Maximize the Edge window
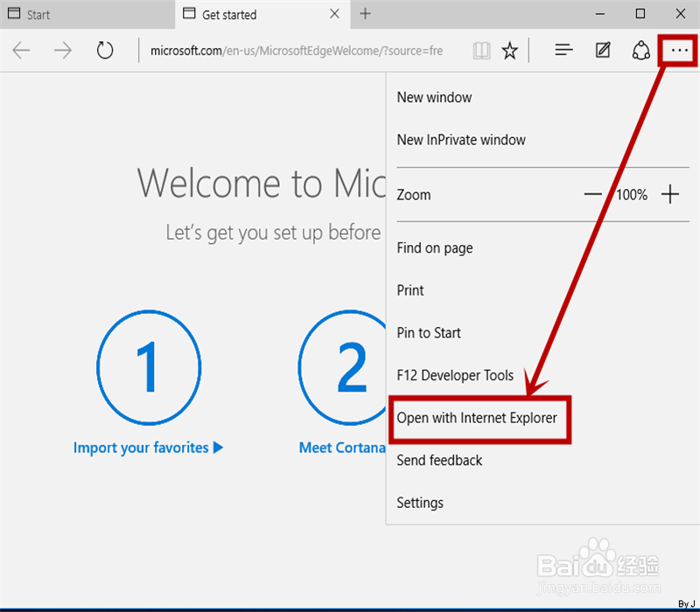The width and height of the screenshot is (700, 612). tap(640, 14)
